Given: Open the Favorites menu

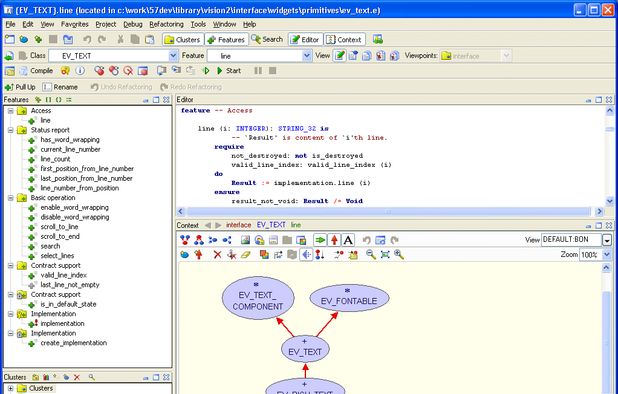Looking at the screenshot, I should [74, 24].
